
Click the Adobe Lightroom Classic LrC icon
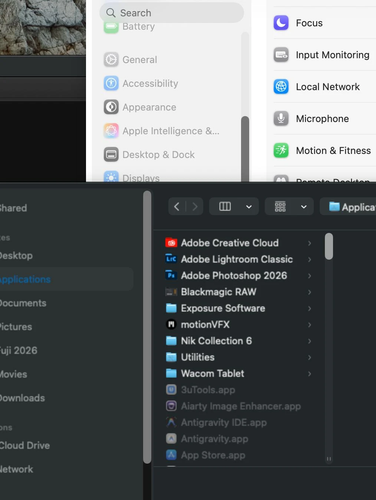pos(171,259)
